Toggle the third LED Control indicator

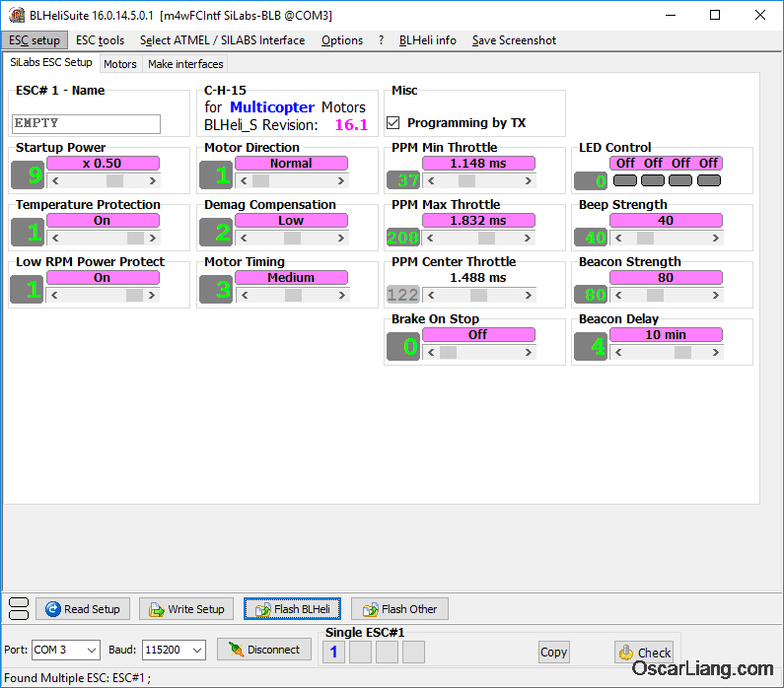pyautogui.click(x=680, y=180)
